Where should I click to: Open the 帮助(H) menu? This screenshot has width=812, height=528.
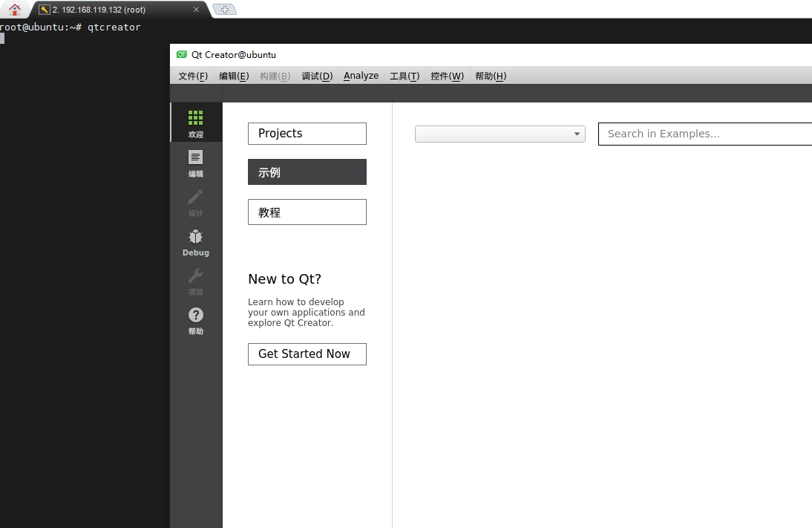point(491,76)
